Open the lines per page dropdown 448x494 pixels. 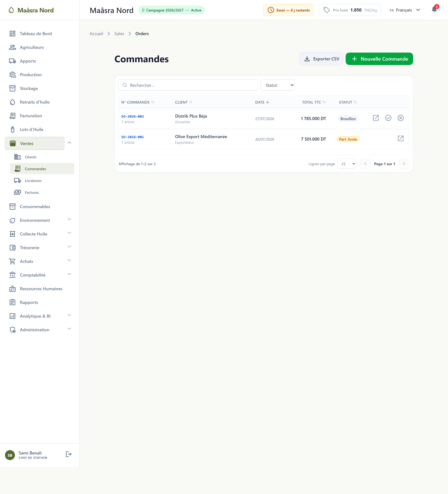tap(347, 164)
